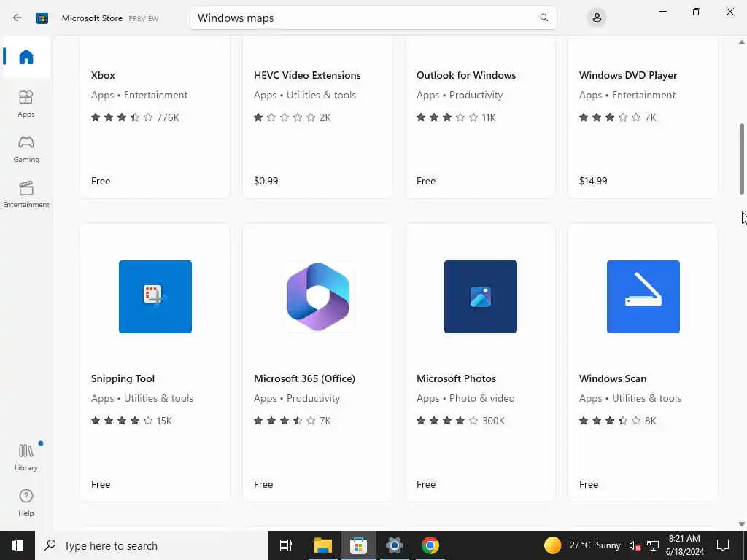
Task: Open Task View on the taskbar
Action: 286,545
